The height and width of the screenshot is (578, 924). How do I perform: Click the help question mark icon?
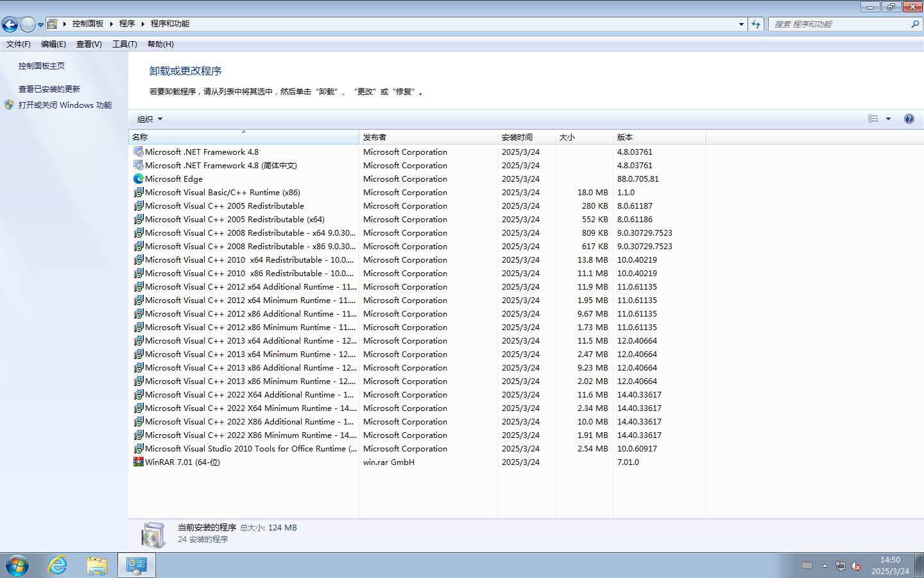pos(909,119)
